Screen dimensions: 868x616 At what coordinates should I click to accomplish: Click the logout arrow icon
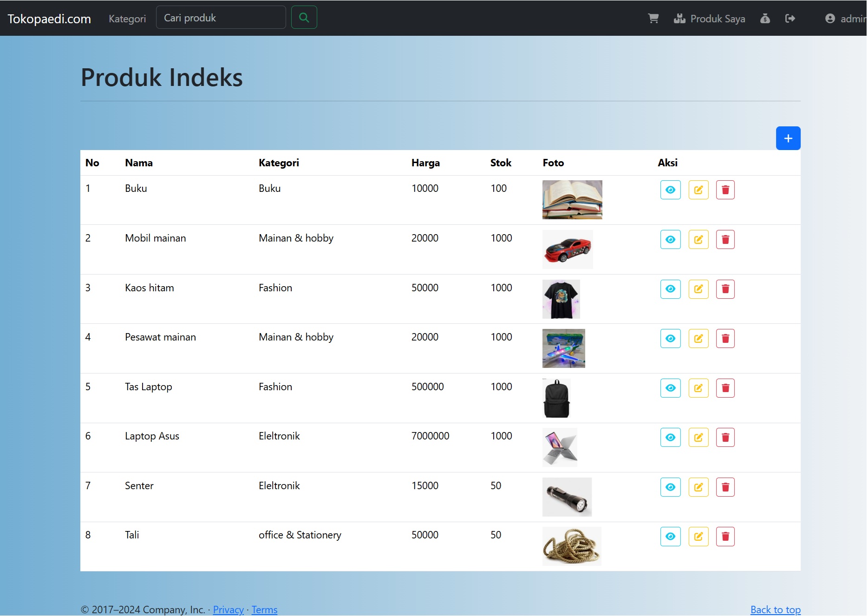pyautogui.click(x=790, y=19)
